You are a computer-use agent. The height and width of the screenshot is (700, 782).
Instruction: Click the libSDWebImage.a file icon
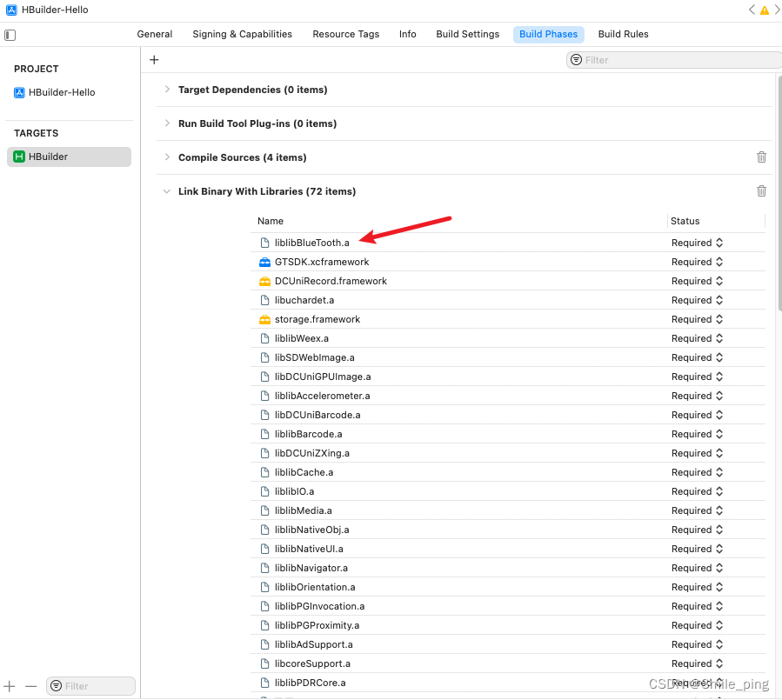pyautogui.click(x=264, y=357)
